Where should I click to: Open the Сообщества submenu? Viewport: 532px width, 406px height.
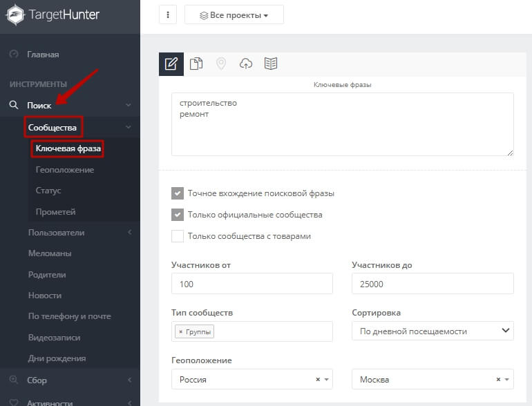pos(53,128)
